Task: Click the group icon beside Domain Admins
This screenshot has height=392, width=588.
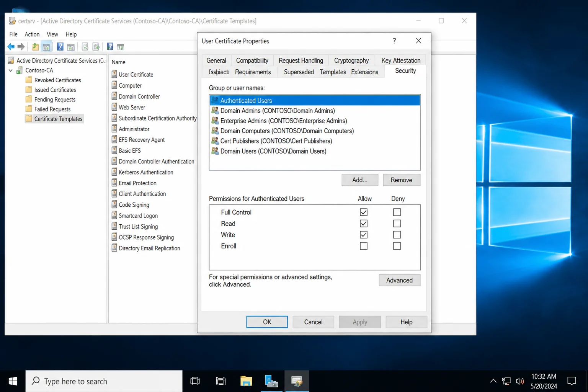Action: coord(215,110)
